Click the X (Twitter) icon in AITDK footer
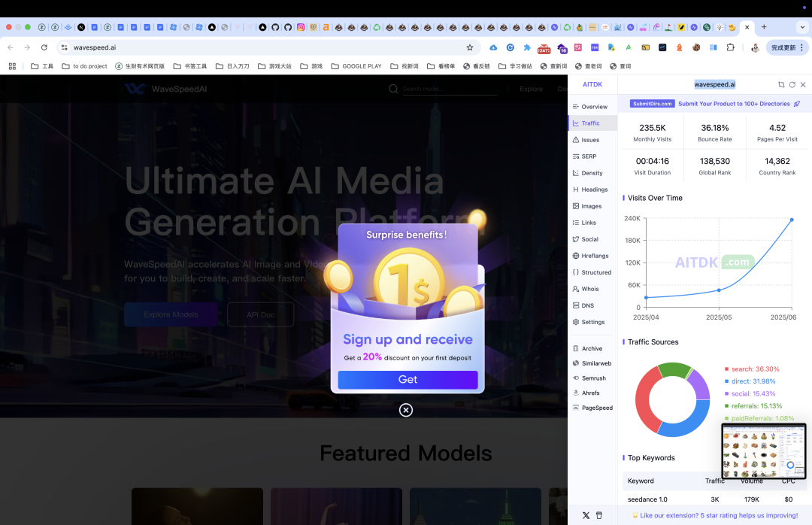812x525 pixels. click(586, 516)
